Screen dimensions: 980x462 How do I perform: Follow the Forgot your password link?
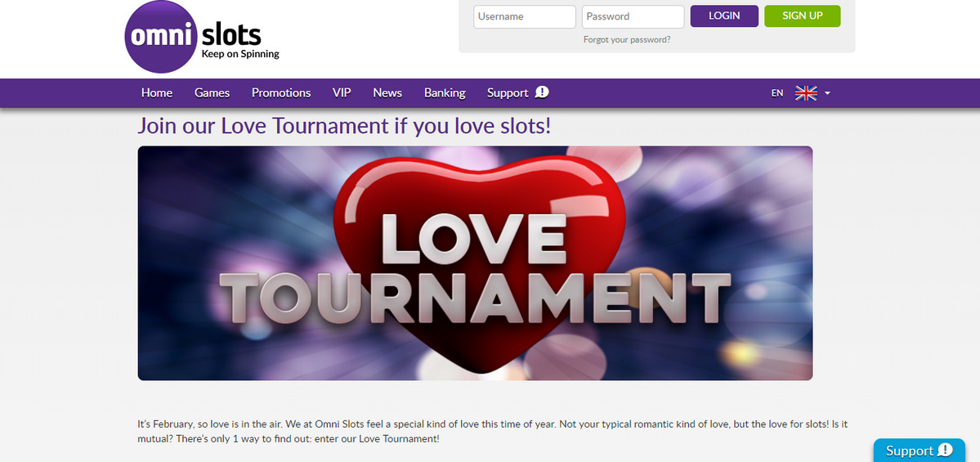[x=627, y=39]
